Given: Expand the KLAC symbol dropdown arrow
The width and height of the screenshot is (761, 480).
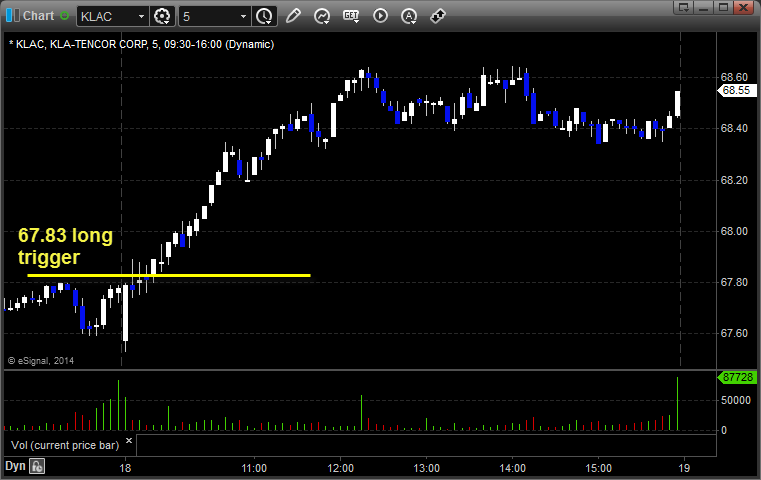Looking at the screenshot, I should coord(141,17).
